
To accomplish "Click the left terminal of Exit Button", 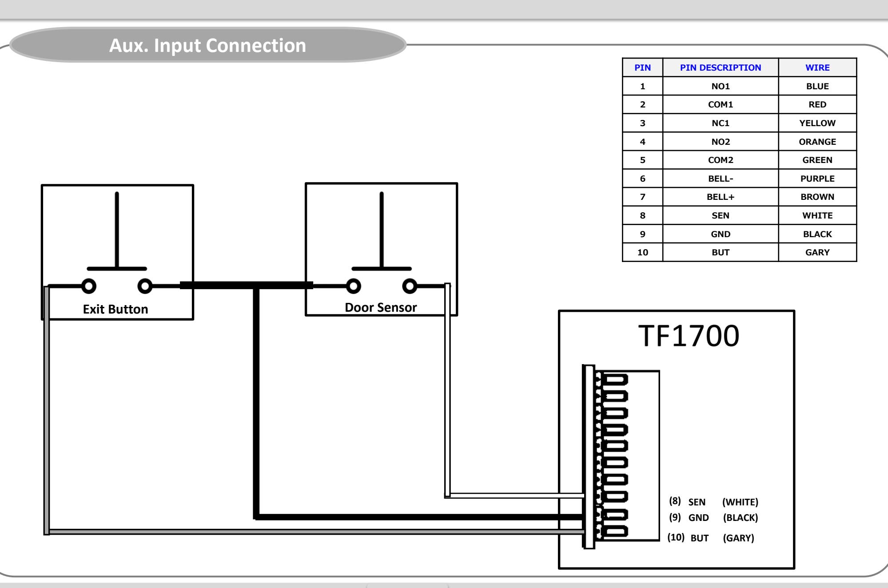I will click(x=89, y=286).
